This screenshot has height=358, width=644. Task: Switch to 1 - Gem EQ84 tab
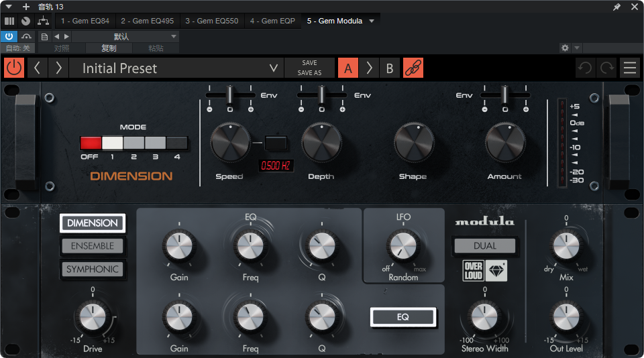(x=85, y=21)
